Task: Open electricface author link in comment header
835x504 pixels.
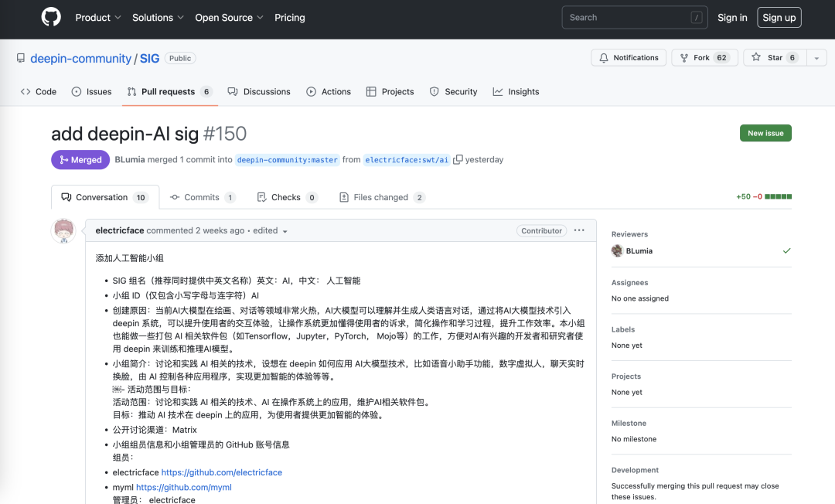Action: point(119,230)
